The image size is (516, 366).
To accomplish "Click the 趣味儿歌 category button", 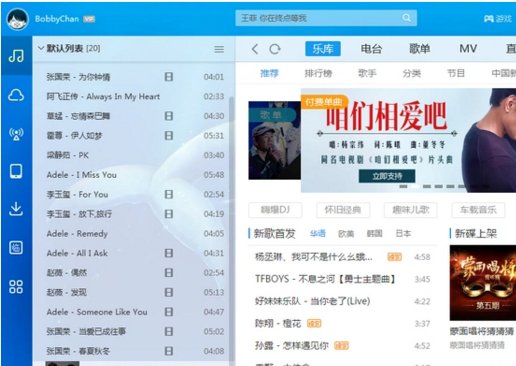I will click(x=411, y=210).
